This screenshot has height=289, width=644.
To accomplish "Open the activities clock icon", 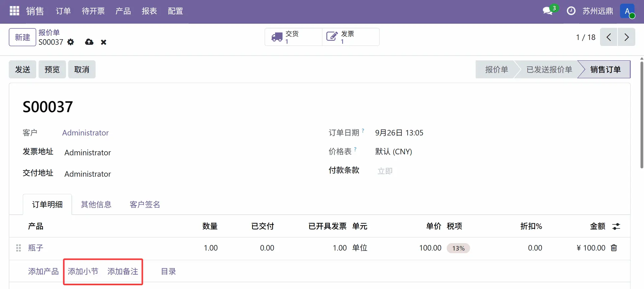I will [x=571, y=11].
